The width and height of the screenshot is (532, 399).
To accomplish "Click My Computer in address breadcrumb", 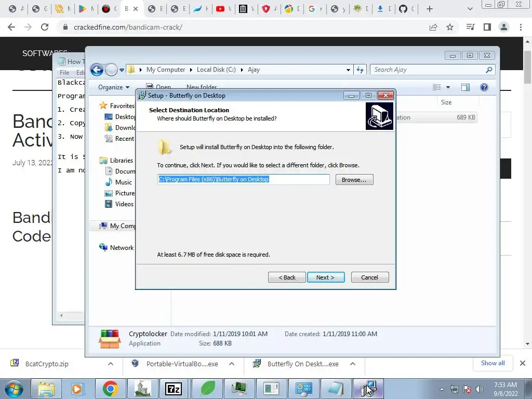I will (x=166, y=70).
